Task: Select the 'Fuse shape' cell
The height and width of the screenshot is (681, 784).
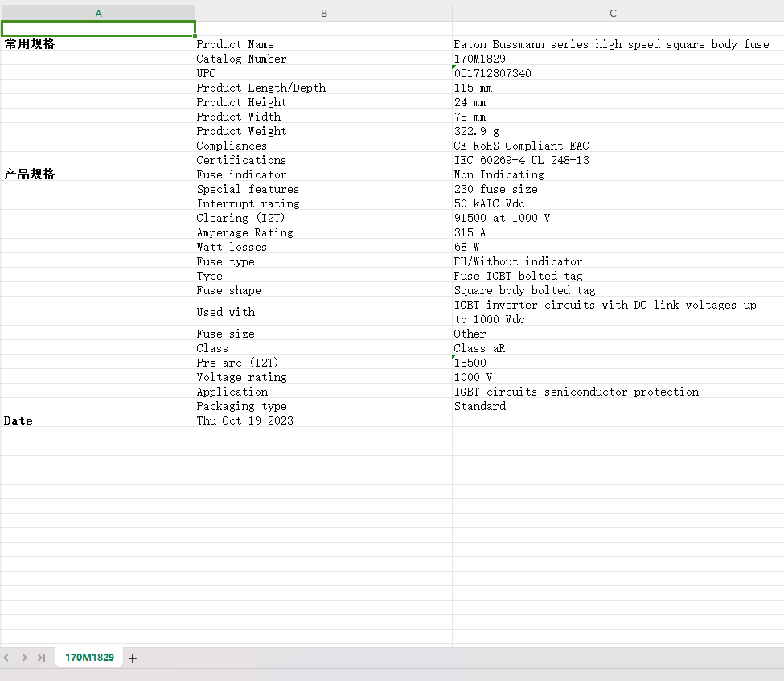Action: [x=323, y=290]
